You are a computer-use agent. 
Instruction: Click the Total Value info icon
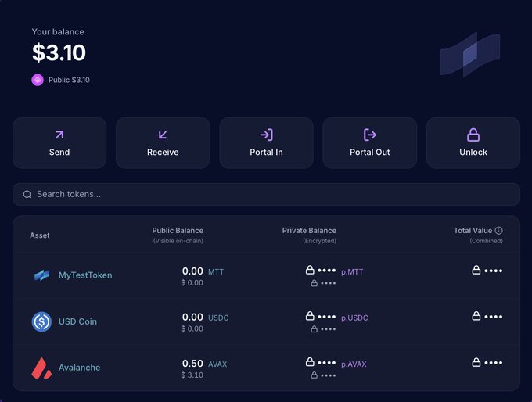point(499,231)
